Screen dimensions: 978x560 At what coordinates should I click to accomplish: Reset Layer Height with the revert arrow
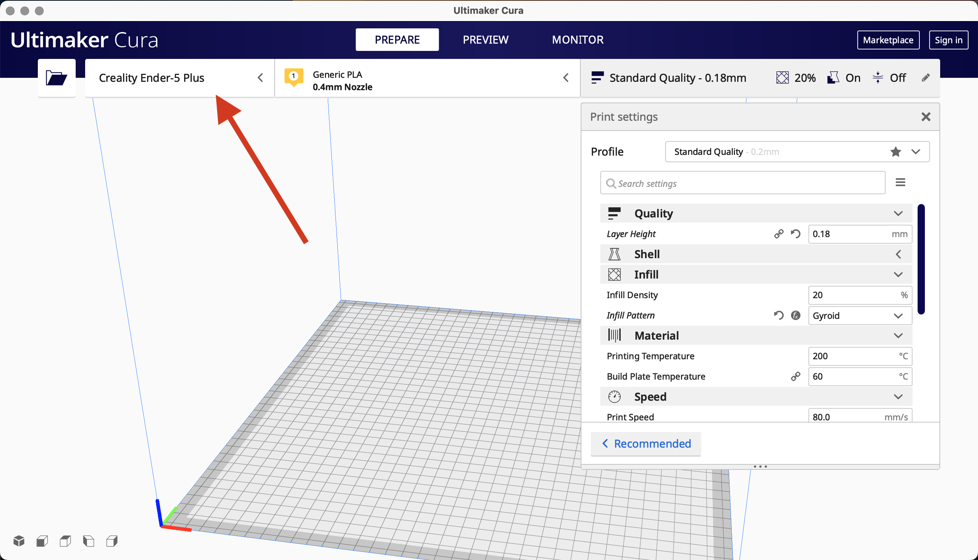coord(796,234)
